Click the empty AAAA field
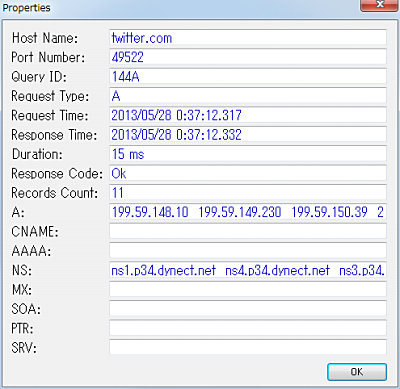 pos(248,250)
